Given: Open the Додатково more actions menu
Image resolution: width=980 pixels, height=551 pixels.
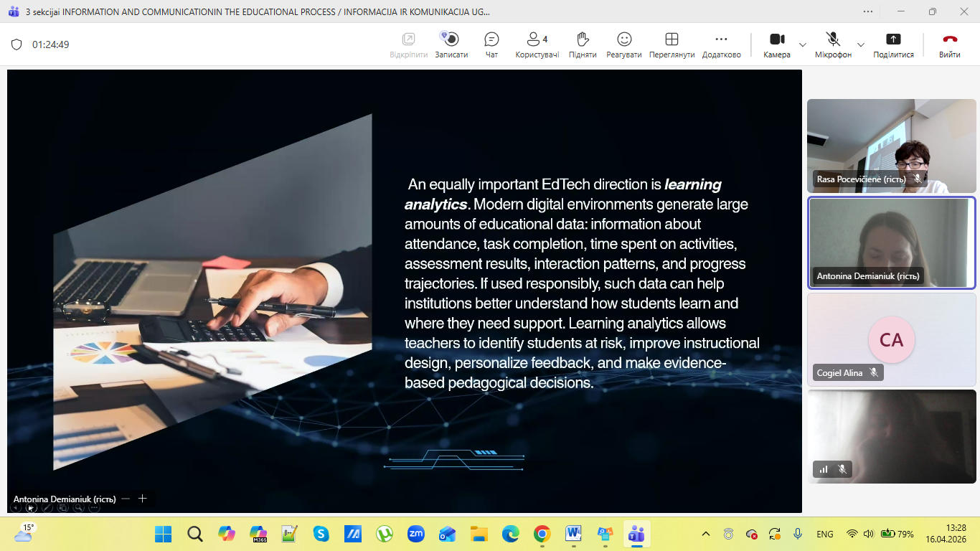Looking at the screenshot, I should point(721,44).
